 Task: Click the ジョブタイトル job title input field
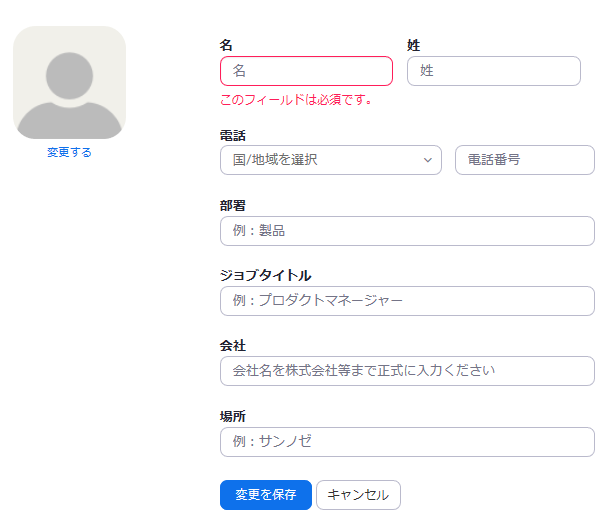(407, 301)
